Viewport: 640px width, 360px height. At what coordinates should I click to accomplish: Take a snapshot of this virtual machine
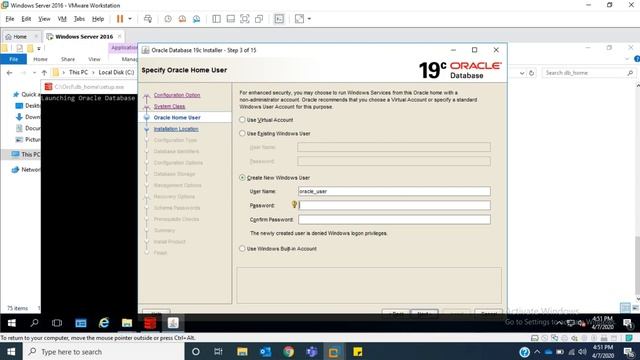168,19
